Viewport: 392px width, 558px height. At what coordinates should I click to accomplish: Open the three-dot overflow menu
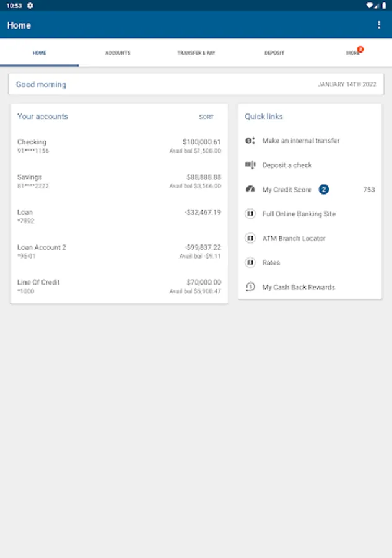tap(379, 25)
